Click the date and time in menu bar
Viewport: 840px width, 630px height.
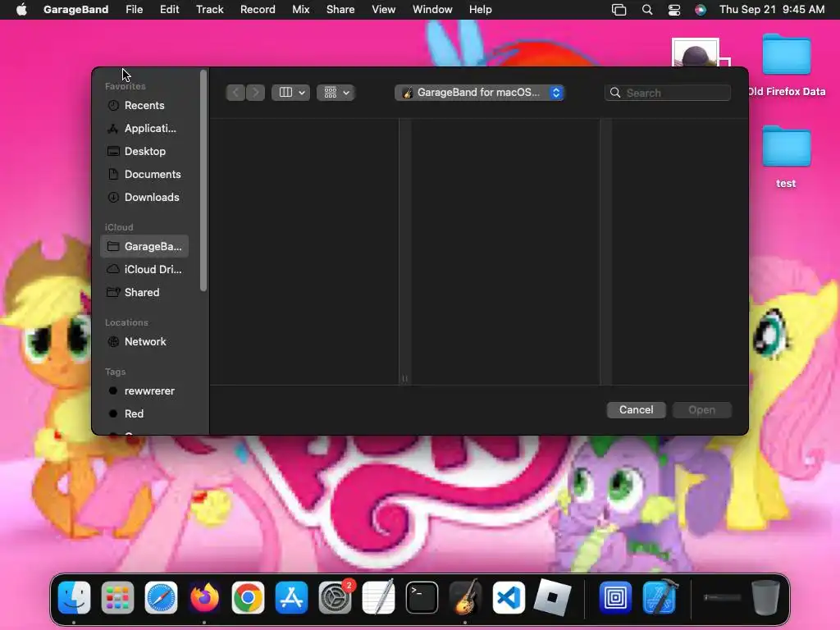point(772,10)
